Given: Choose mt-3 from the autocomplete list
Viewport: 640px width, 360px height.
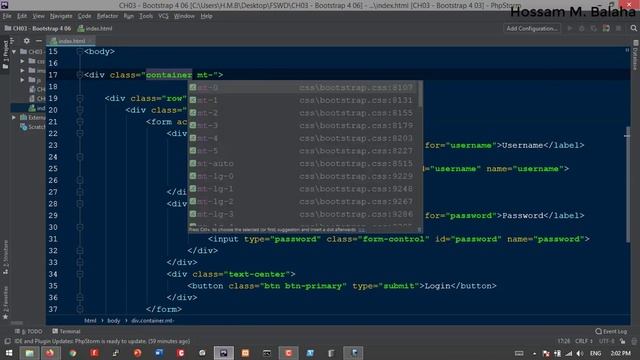Looking at the screenshot, I should coord(303,125).
